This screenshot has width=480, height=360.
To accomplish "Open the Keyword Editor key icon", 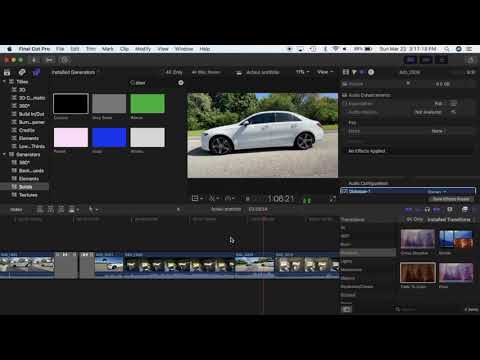I will [x=49, y=60].
